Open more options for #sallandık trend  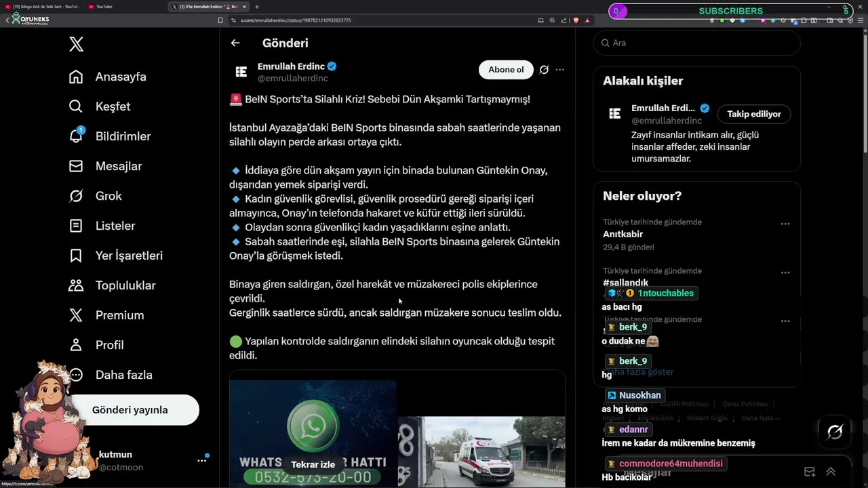click(785, 272)
